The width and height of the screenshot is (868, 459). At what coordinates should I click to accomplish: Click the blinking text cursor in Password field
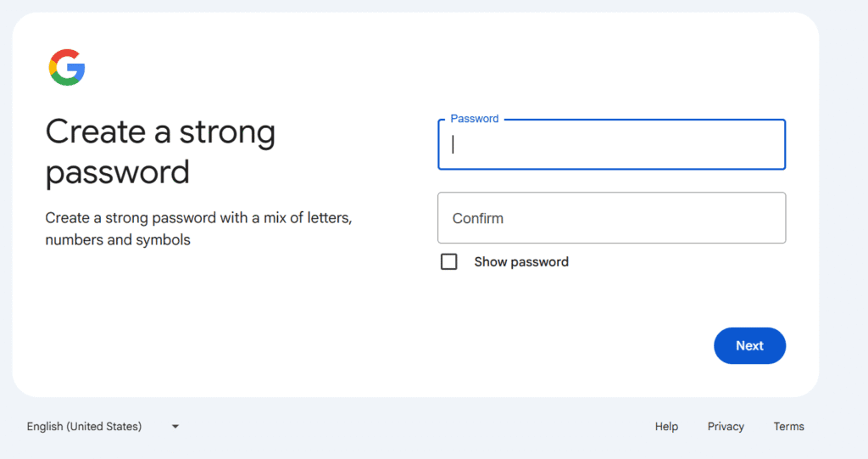click(453, 145)
